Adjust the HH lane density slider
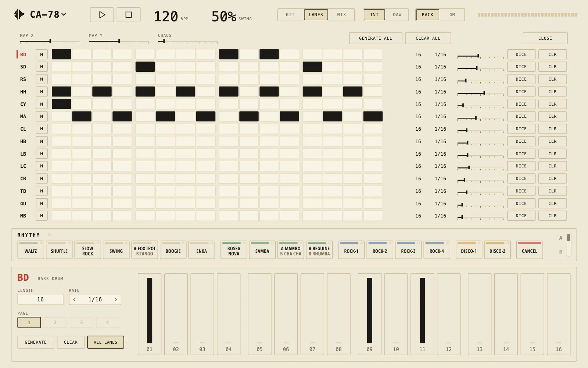The height and width of the screenshot is (368, 588). pos(480,93)
